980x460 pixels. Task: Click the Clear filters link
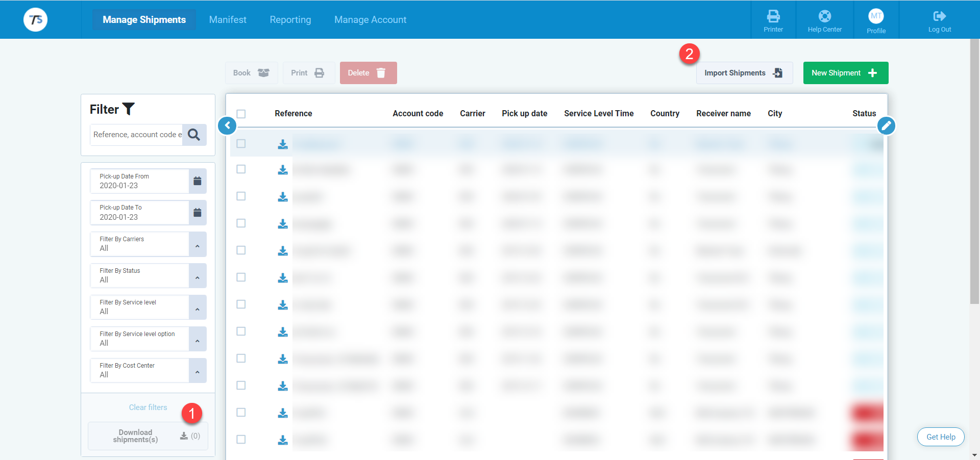click(x=148, y=407)
